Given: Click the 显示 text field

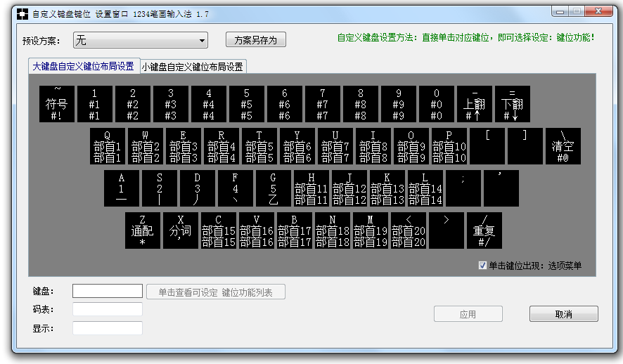Looking at the screenshot, I should tap(108, 328).
